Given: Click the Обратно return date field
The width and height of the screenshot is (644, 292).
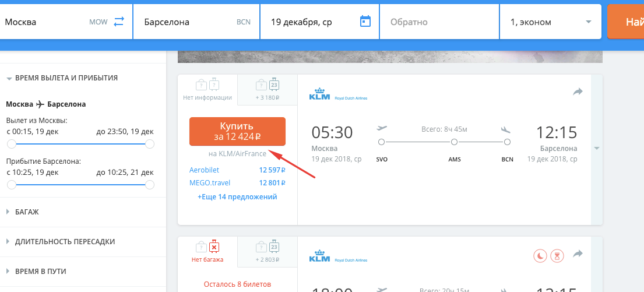Looking at the screenshot, I should coord(439,22).
